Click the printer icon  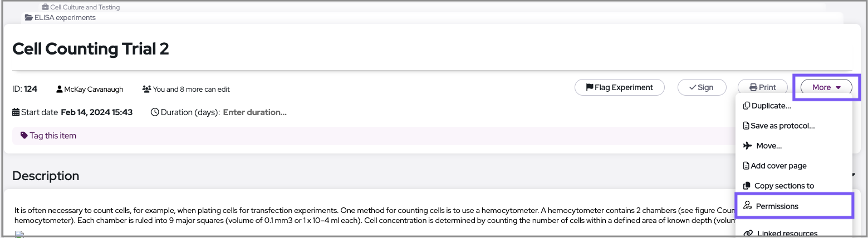click(x=753, y=87)
